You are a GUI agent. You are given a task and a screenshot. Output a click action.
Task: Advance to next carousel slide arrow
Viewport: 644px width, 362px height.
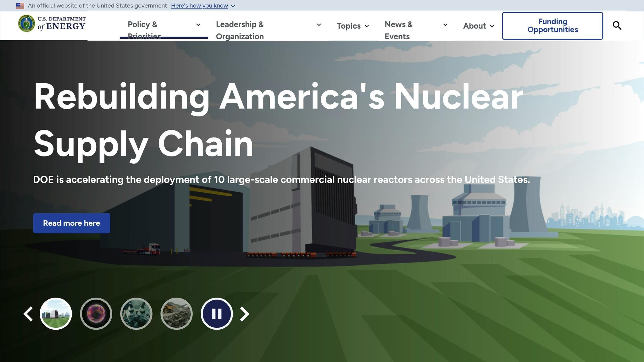[x=245, y=314]
